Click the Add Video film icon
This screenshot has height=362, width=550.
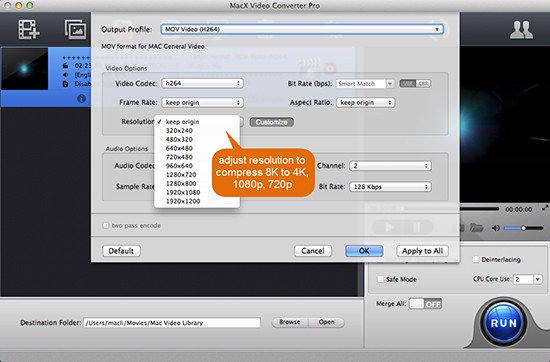click(29, 29)
